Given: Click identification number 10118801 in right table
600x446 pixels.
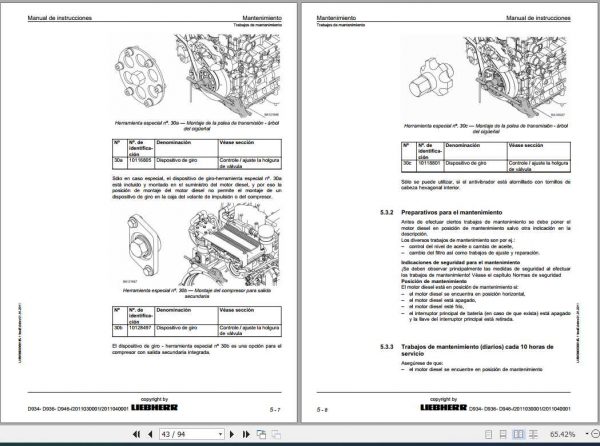Looking at the screenshot, I should coord(429,163).
